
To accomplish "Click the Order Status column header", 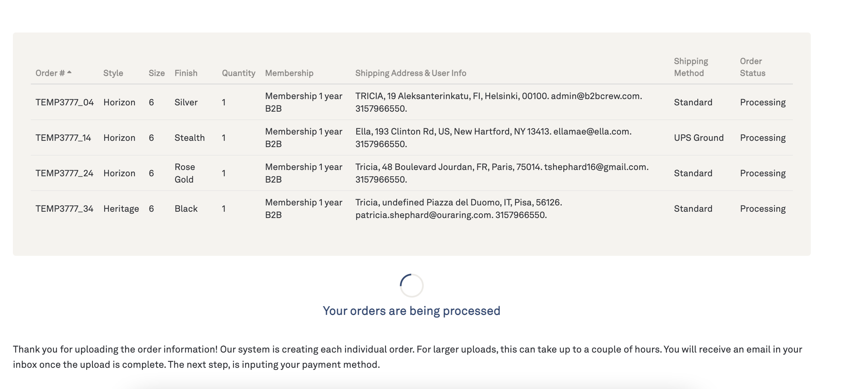I will tap(753, 67).
